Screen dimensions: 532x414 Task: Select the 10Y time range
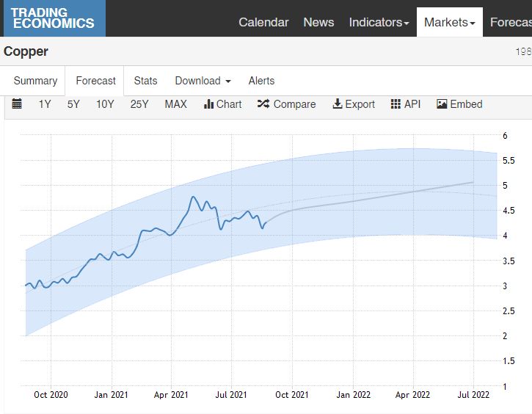[x=105, y=104]
